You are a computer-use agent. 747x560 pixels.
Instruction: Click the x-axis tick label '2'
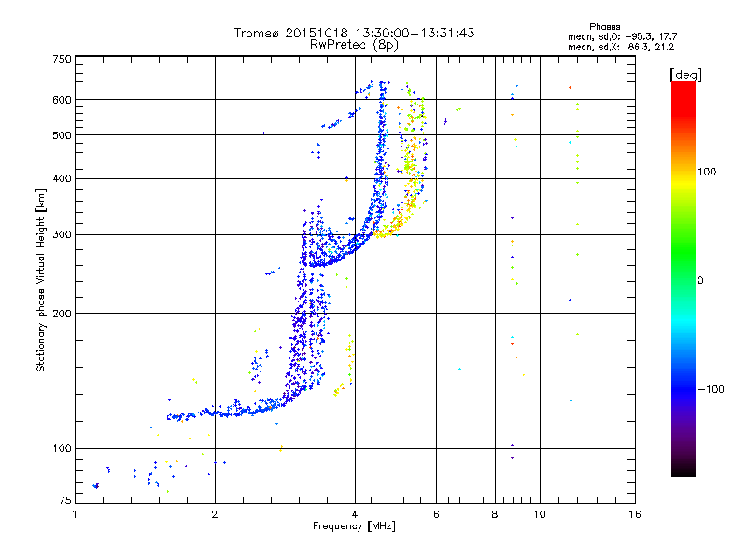tap(215, 514)
